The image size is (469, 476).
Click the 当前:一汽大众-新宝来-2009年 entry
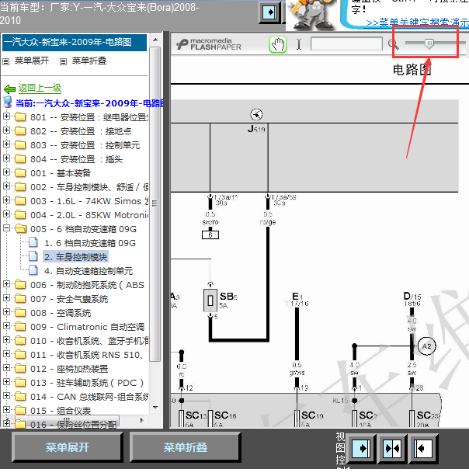[x=89, y=103]
